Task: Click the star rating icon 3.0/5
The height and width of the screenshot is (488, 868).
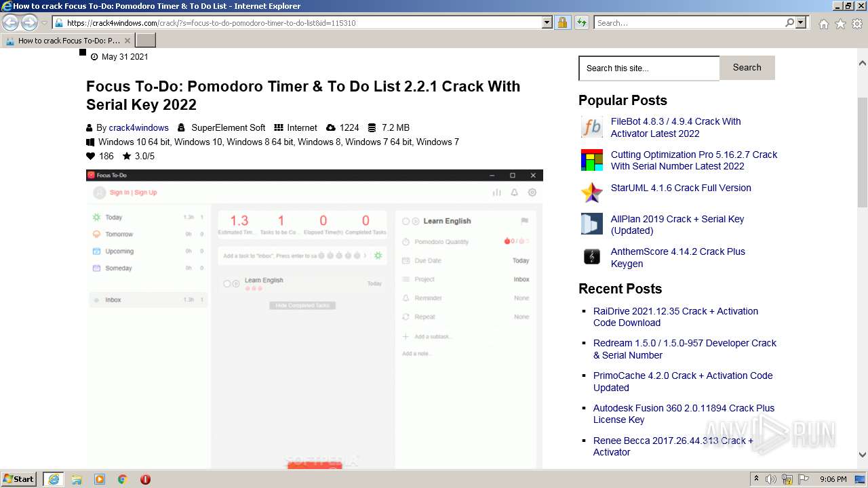Action: (x=127, y=156)
